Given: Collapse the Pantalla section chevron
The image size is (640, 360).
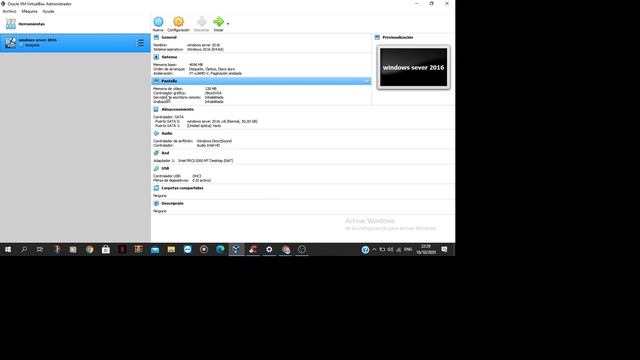Looking at the screenshot, I should coord(367,81).
